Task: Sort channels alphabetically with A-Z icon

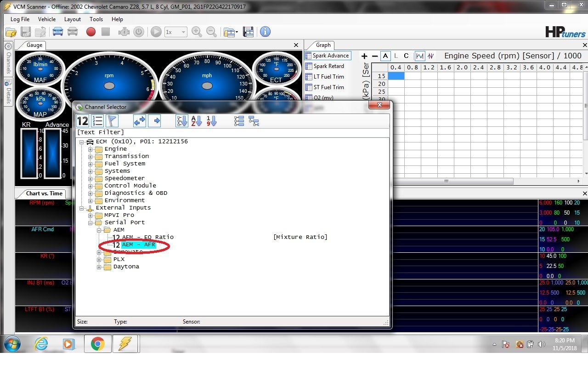Action: pyautogui.click(x=197, y=121)
